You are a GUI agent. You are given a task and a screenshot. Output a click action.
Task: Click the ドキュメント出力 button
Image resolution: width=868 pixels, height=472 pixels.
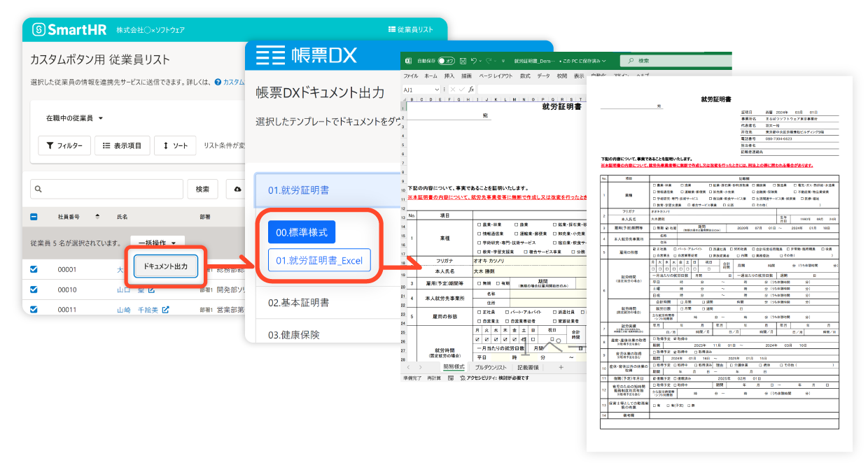coord(166,266)
